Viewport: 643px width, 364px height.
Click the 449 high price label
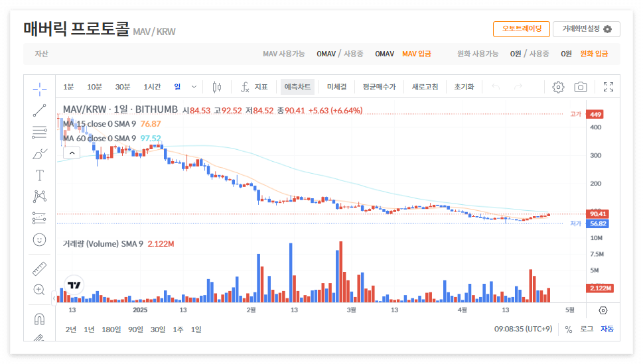point(595,114)
